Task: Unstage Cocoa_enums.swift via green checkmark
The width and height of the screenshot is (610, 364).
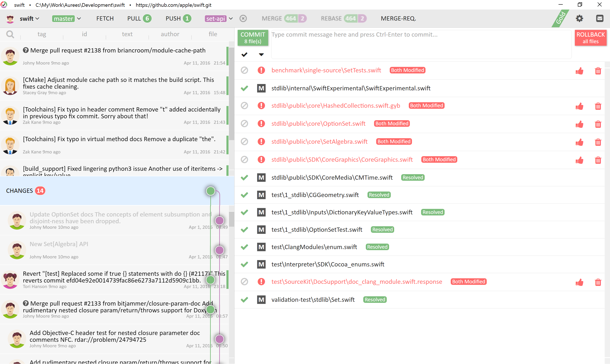Action: tap(244, 264)
